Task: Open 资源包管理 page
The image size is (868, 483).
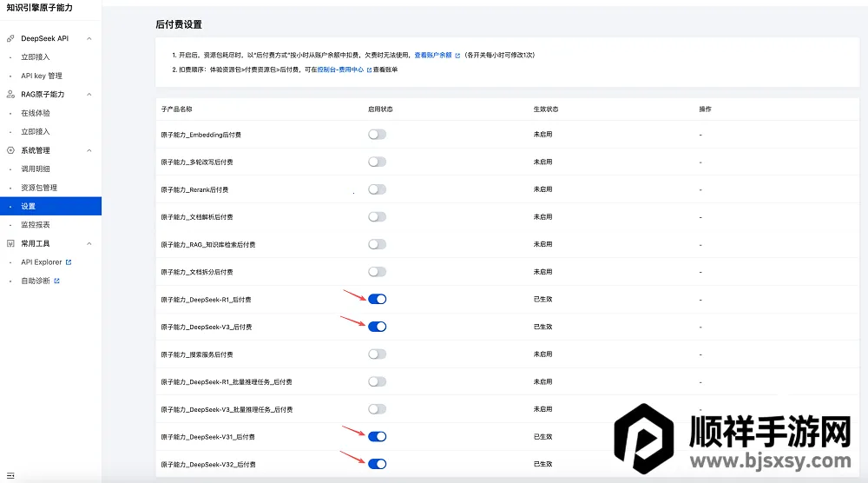Action: click(39, 188)
